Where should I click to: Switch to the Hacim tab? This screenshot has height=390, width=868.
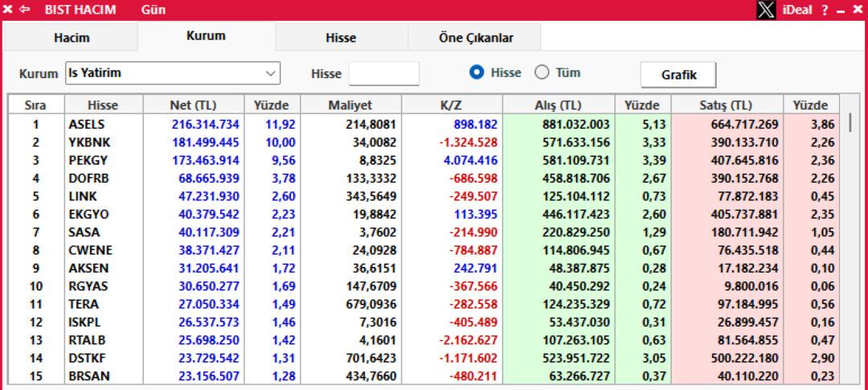click(x=72, y=38)
